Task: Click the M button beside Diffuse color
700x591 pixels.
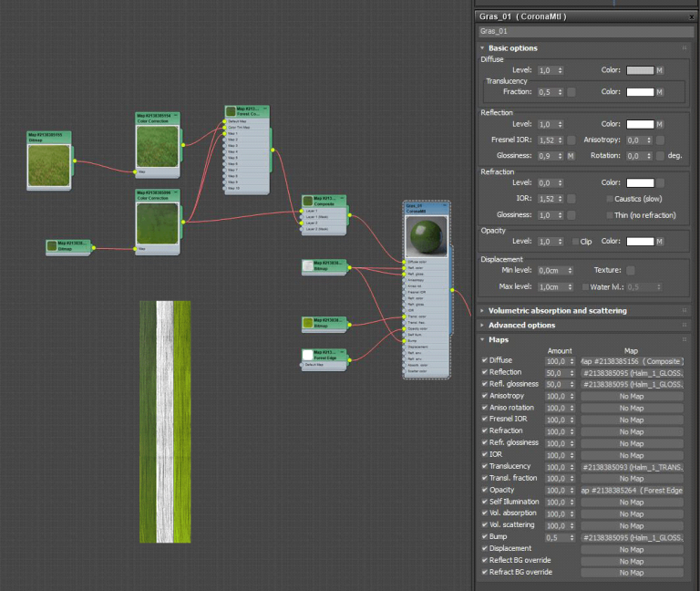Action: (660, 70)
